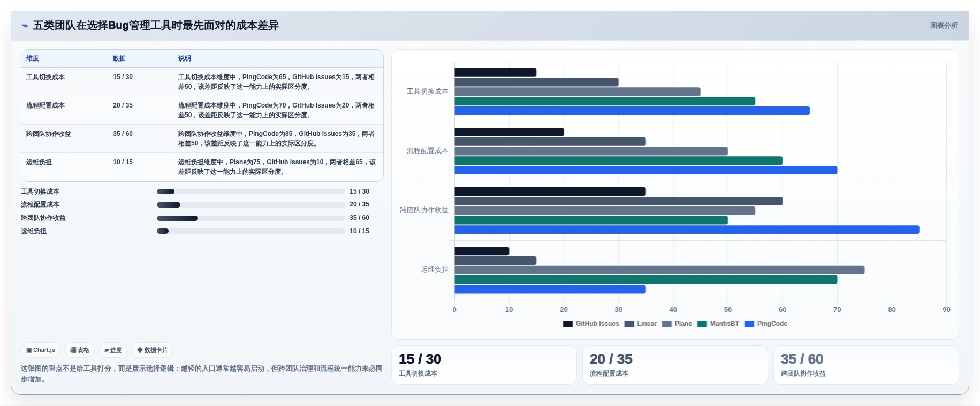Click the Plane bar in 运维负担 group
The width and height of the screenshot is (980, 406).
coord(659,270)
